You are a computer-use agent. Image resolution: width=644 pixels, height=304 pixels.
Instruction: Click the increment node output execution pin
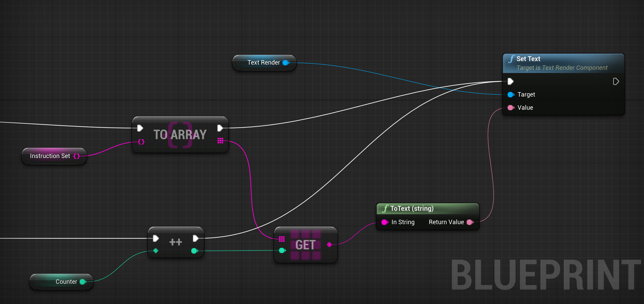(195, 238)
